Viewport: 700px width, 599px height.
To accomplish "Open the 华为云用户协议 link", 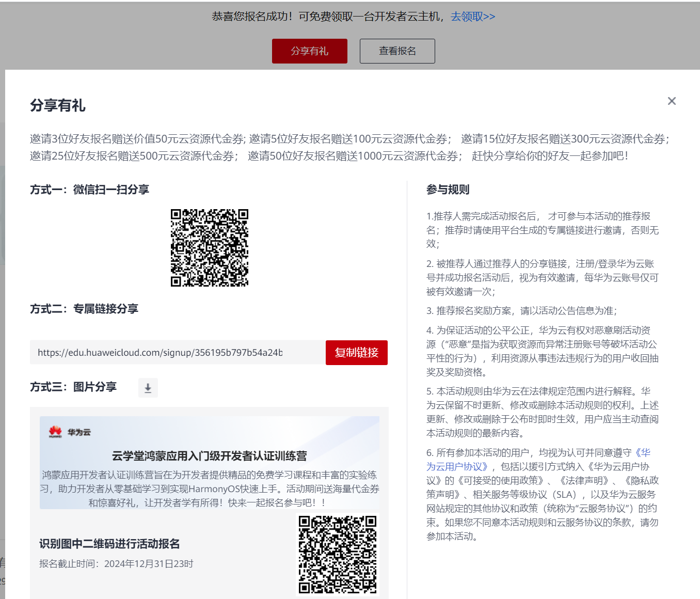I will 538,460.
